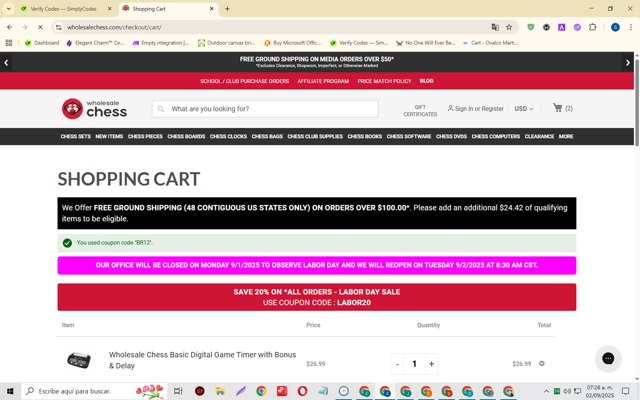Open CHESS SOFTWARE menu

[409, 136]
